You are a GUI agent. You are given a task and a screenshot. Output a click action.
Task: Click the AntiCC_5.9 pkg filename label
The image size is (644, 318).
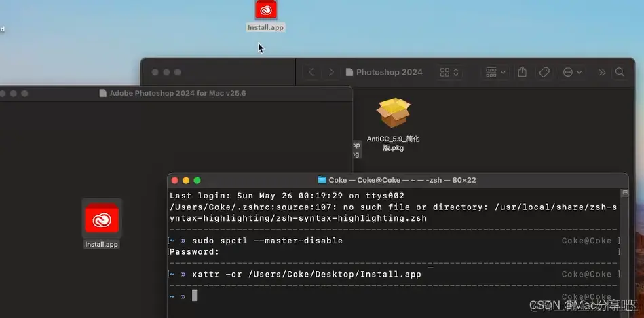[394, 143]
